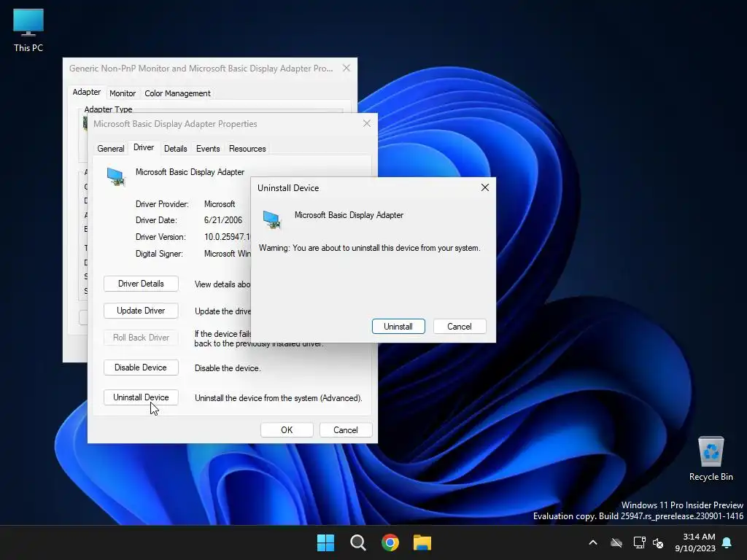Click the Driver Provider value Microsoft
The width and height of the screenshot is (747, 560).
pos(220,204)
